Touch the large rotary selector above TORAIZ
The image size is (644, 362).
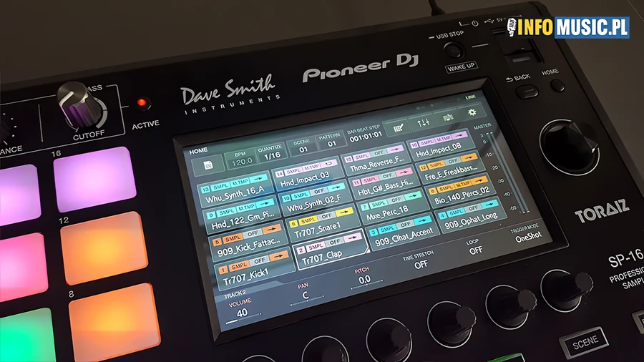point(569,146)
